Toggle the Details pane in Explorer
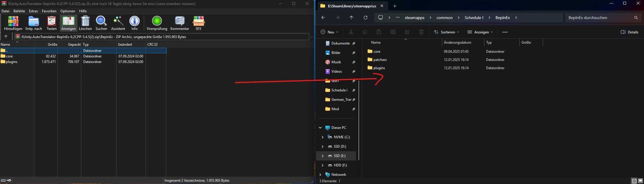 pos(630,32)
